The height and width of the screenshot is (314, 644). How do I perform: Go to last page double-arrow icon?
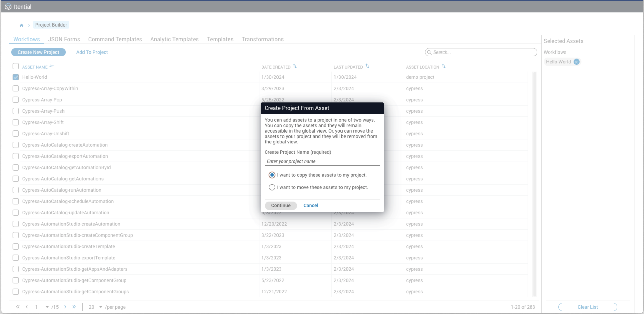[74, 307]
